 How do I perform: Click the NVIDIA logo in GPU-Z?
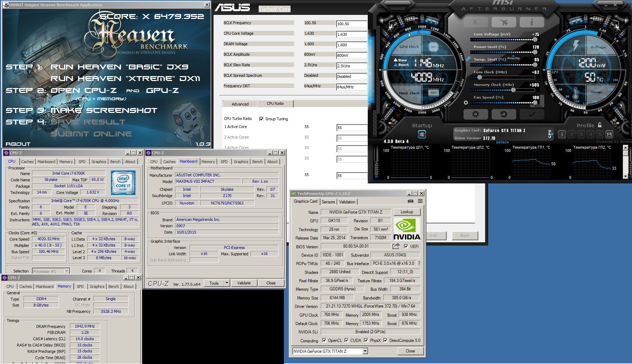coord(407,229)
